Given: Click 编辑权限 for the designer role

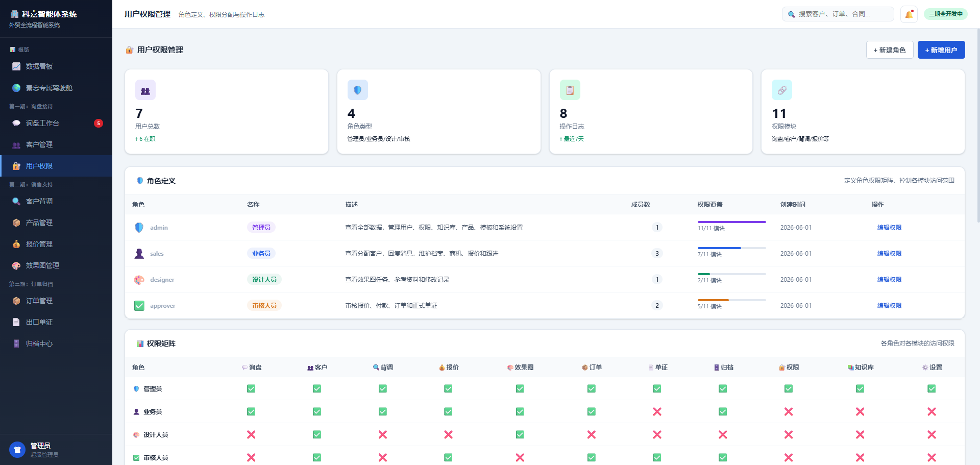Looking at the screenshot, I should tap(890, 280).
